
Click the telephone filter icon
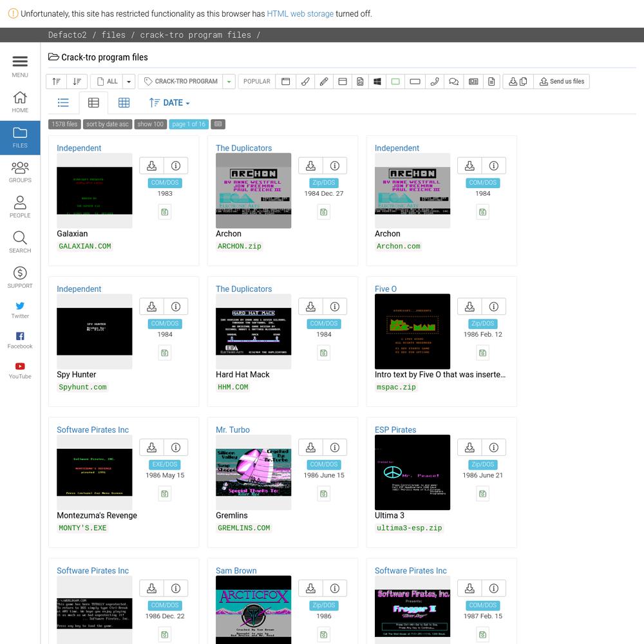[x=434, y=82]
